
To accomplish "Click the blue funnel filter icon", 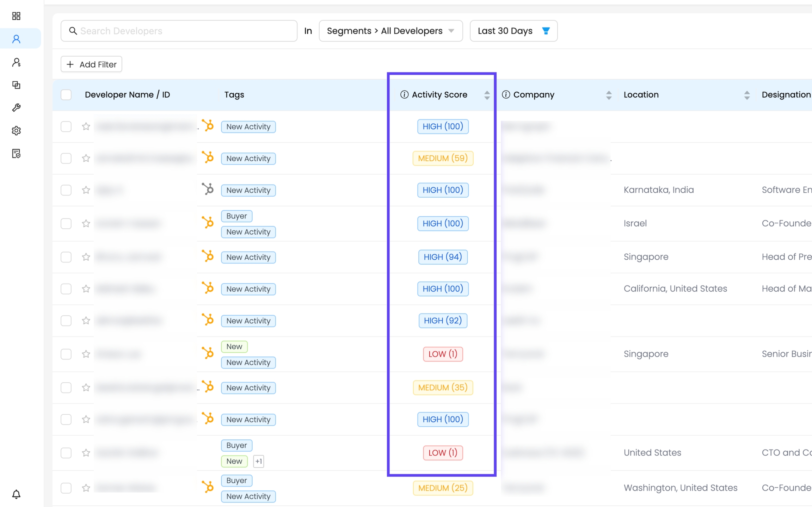I will point(546,31).
